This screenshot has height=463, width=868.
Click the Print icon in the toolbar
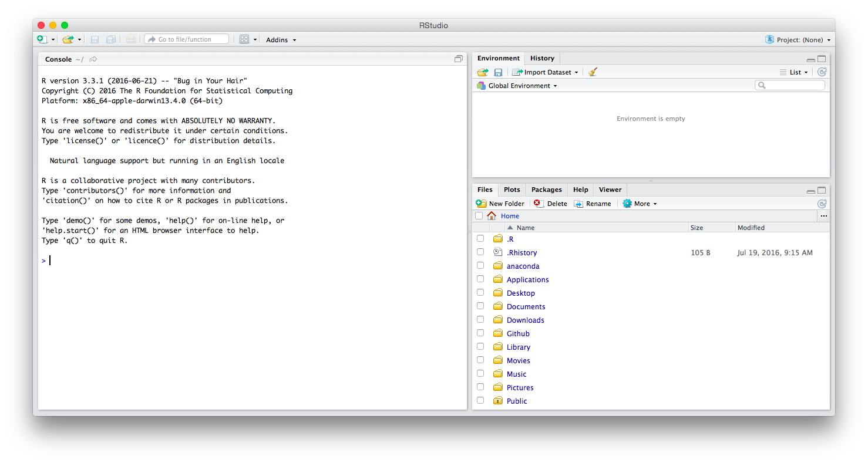(x=130, y=39)
